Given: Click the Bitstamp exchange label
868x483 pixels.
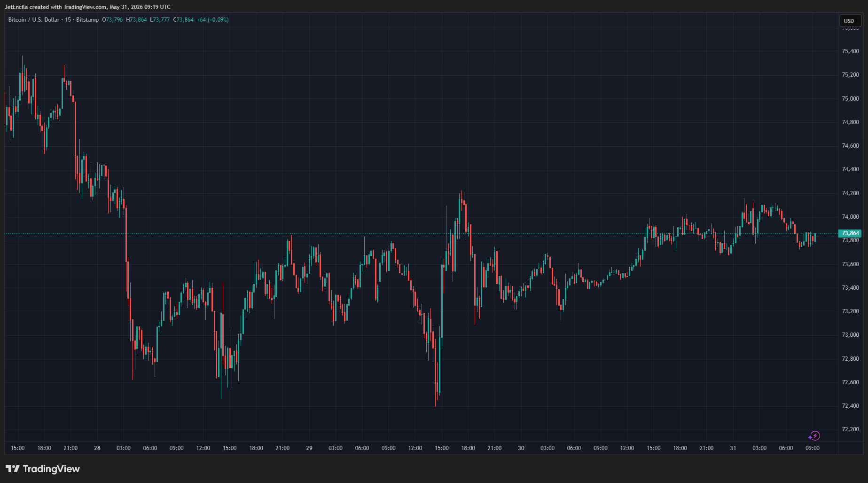Looking at the screenshot, I should point(87,20).
